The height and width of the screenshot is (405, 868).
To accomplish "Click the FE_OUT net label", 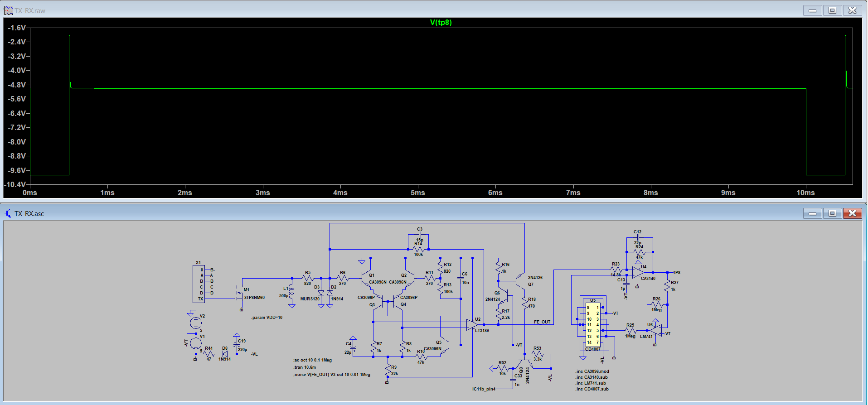I will pos(542,322).
